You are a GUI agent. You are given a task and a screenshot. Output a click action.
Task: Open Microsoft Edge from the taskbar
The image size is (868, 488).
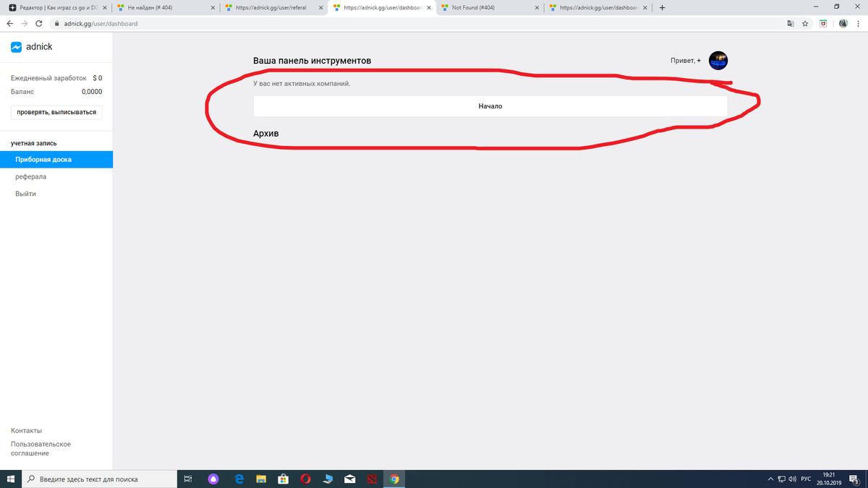click(x=239, y=479)
